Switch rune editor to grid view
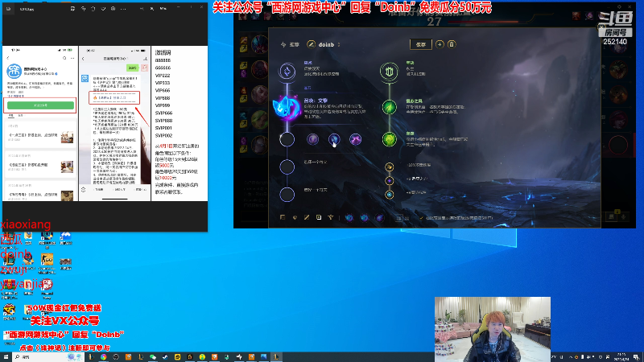The height and width of the screenshot is (362, 644). click(398, 218)
